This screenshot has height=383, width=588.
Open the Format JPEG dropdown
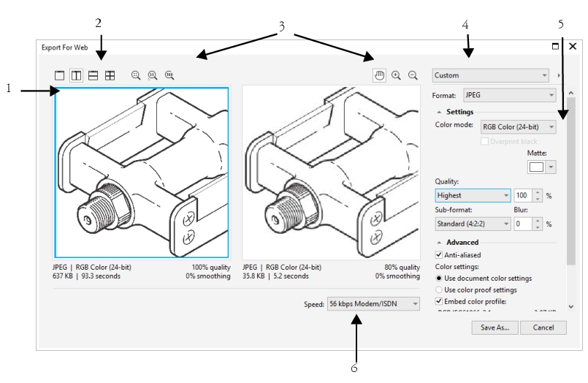[508, 95]
